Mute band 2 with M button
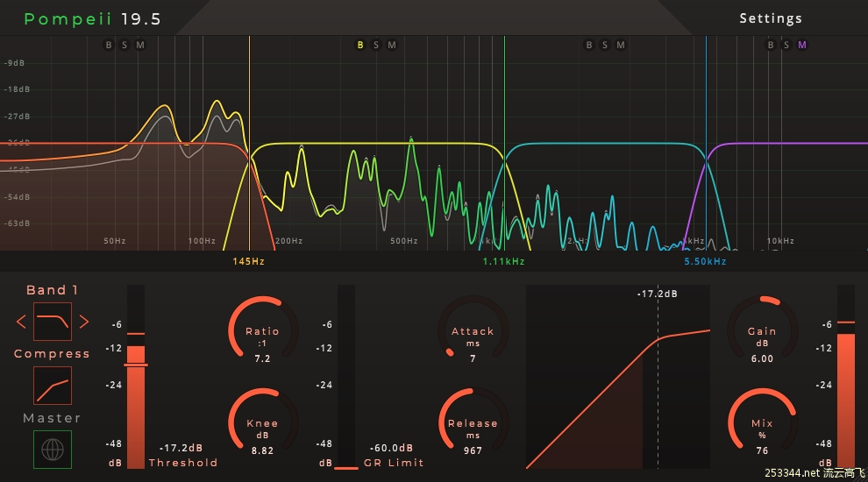The height and width of the screenshot is (482, 868). point(392,45)
